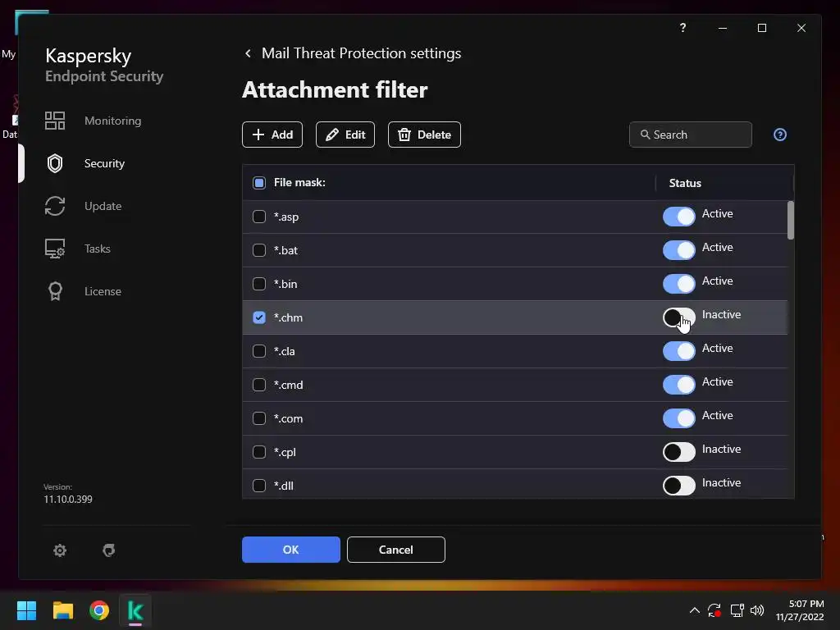Check the *.cpl checkbox
Viewport: 840px width, 630px height.
[258, 452]
